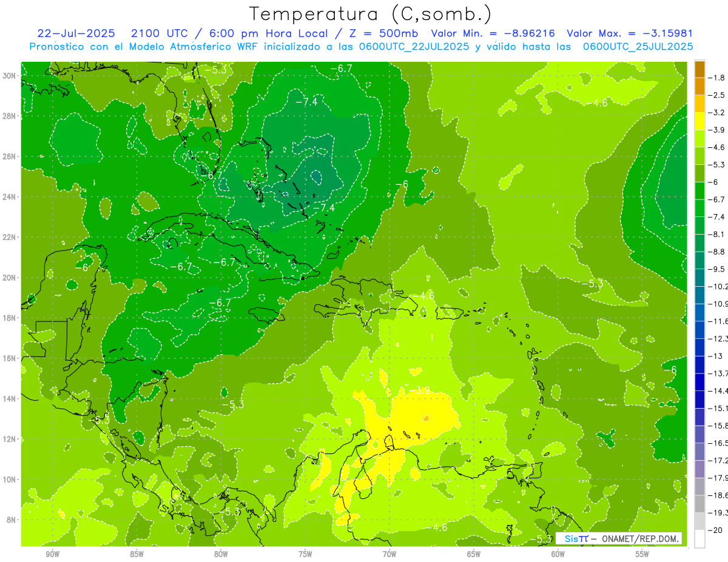728x562 pixels.
Task: Click the title "Temperatura (C,somb.)"
Action: [x=370, y=14]
